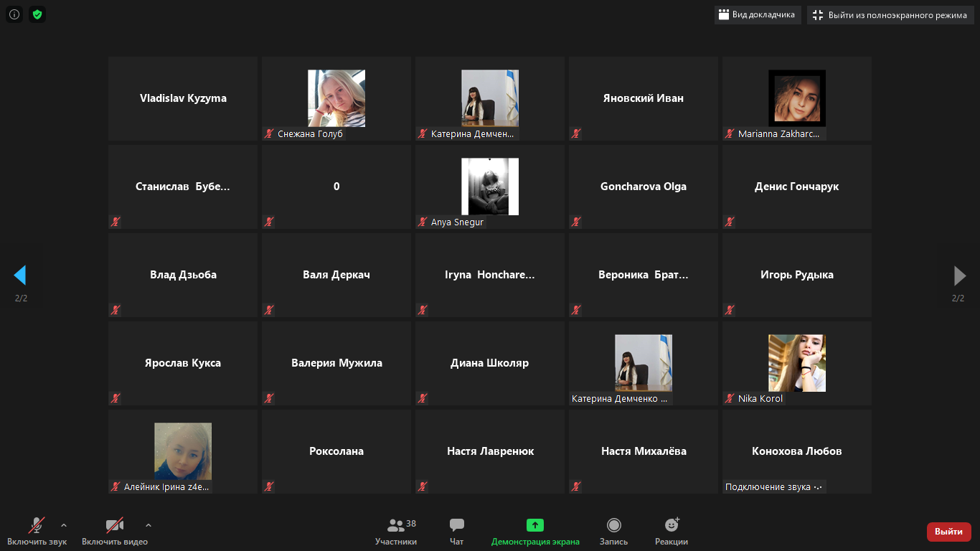Turn on camera with Включить видео

pos(115,532)
